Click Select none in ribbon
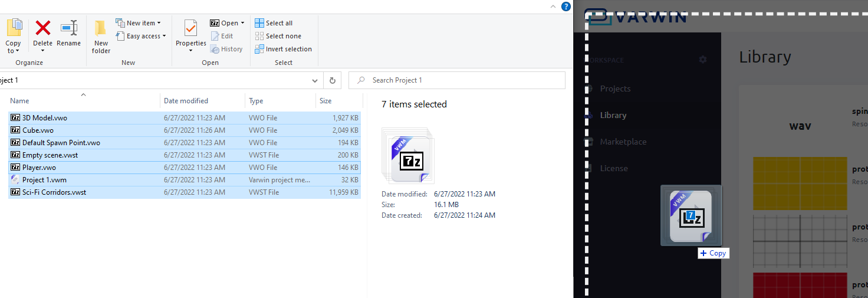 coord(279,36)
